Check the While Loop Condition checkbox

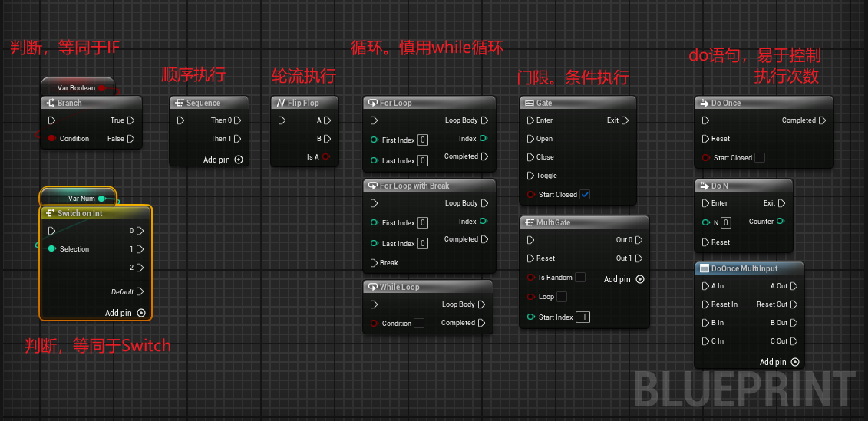click(419, 324)
